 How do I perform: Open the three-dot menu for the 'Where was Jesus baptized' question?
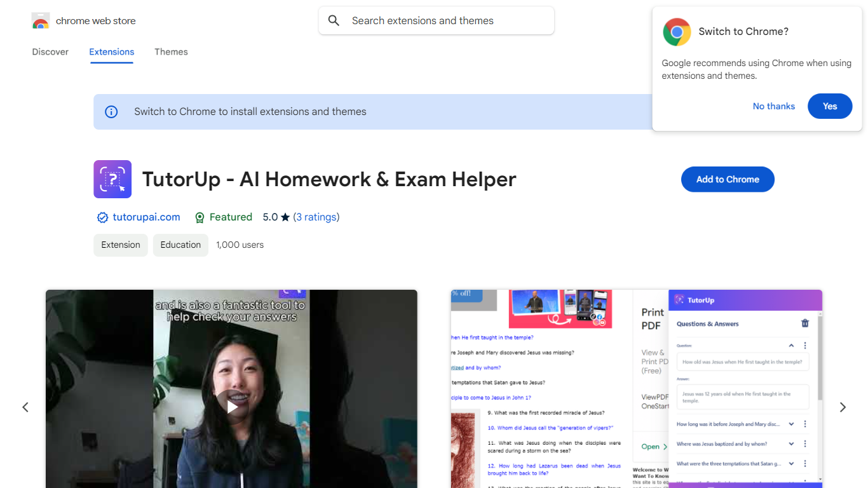805,444
